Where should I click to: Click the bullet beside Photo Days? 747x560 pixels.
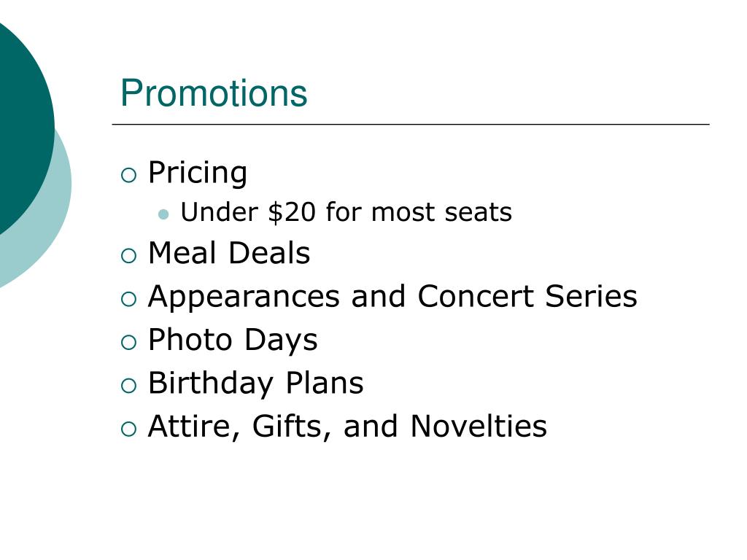point(128,343)
